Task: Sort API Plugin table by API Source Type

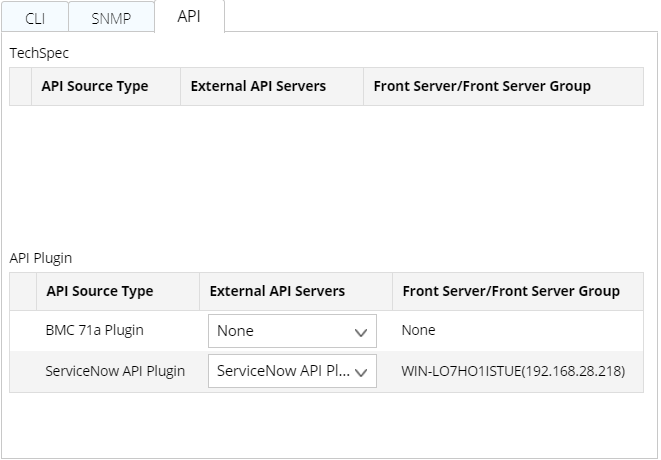Action: (100, 291)
